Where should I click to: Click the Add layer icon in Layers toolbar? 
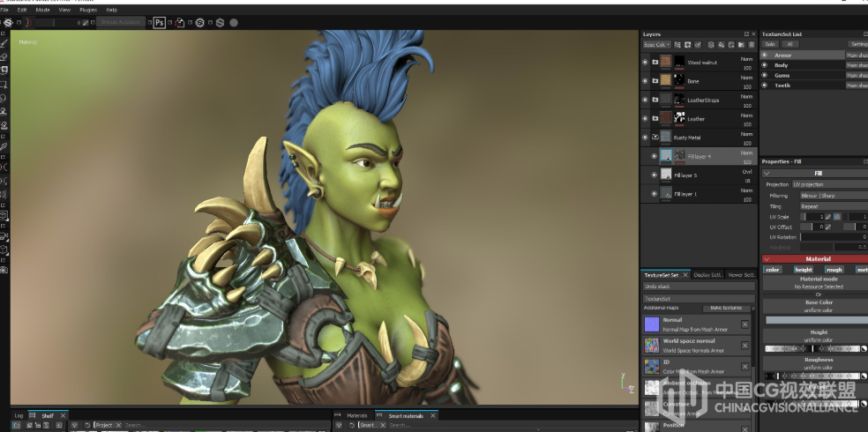(711, 45)
